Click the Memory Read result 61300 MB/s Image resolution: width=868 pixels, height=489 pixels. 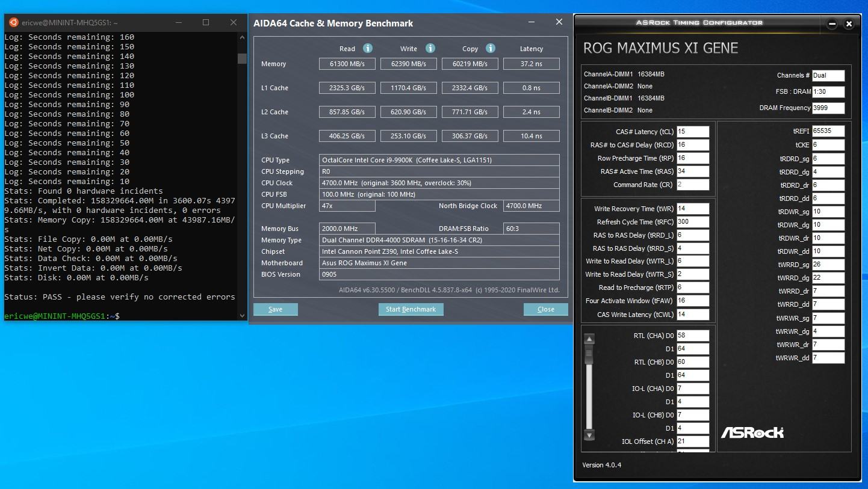coord(347,64)
